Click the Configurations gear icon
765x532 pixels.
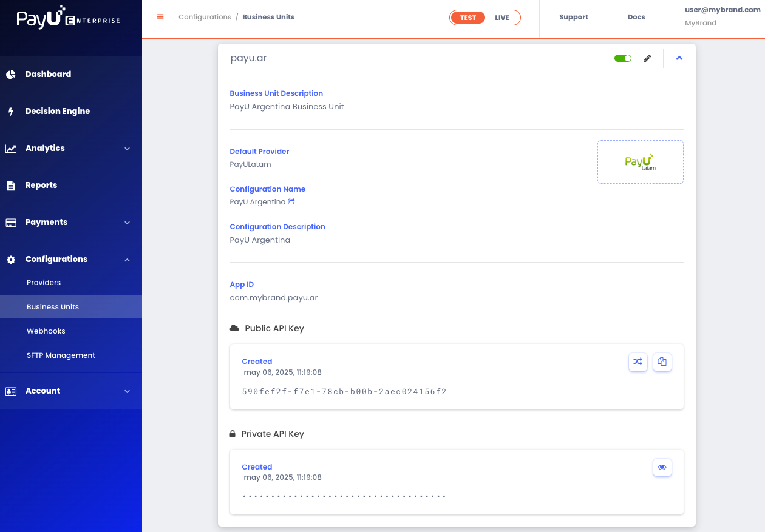[11, 260]
